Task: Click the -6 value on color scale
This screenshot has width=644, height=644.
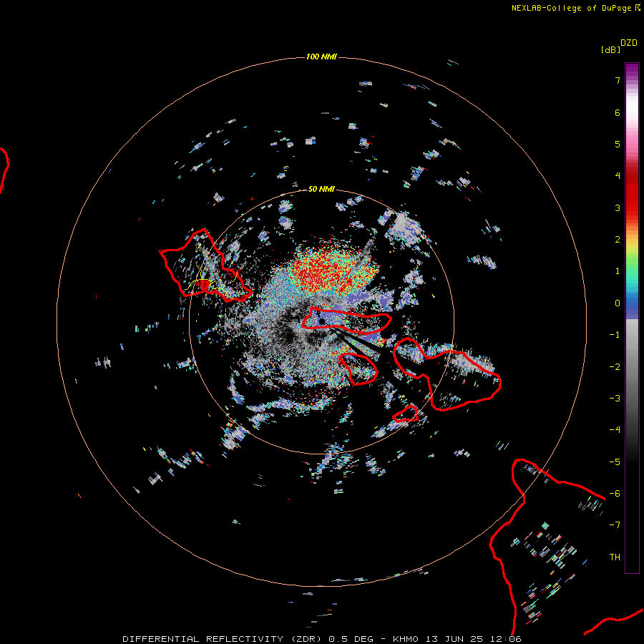Action: 615,494
